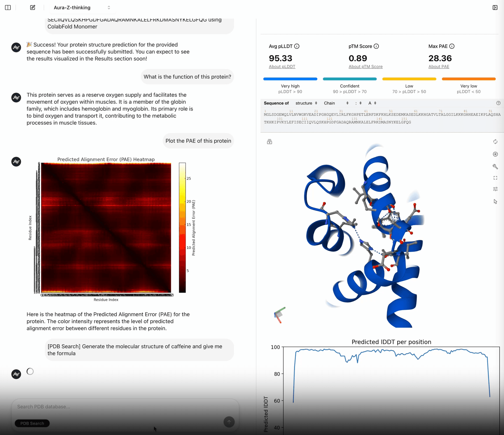Open the viewer wrench controls panel

click(x=495, y=167)
